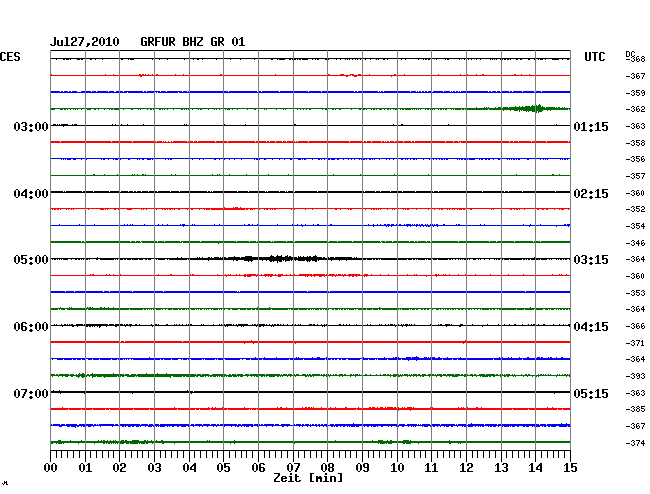Click the 03:15 UTC time label
Viewport: 650px width, 494px height.
tap(591, 260)
